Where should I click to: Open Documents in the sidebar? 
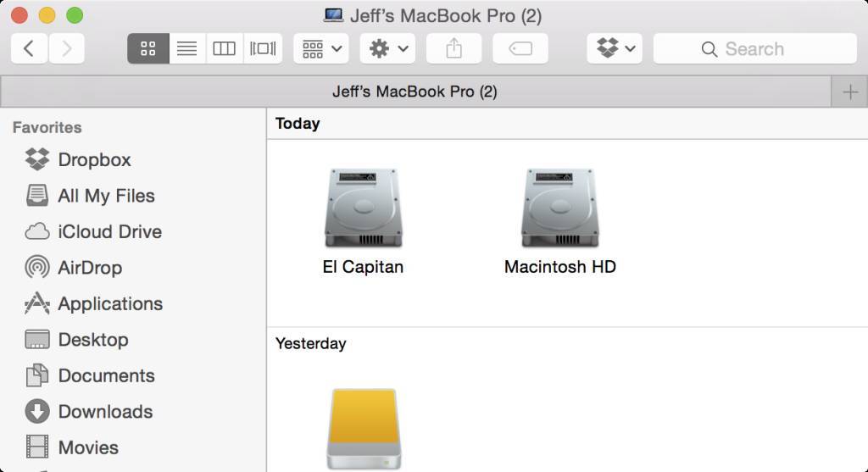click(x=90, y=375)
